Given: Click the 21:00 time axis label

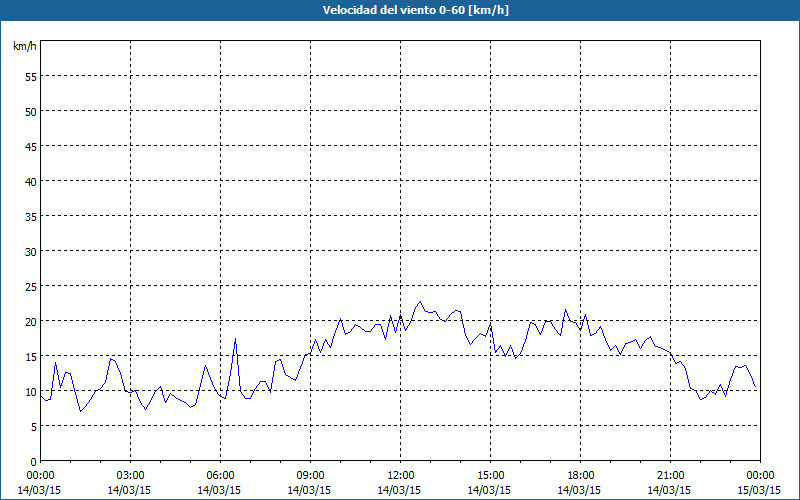Looking at the screenshot, I should (x=670, y=476).
